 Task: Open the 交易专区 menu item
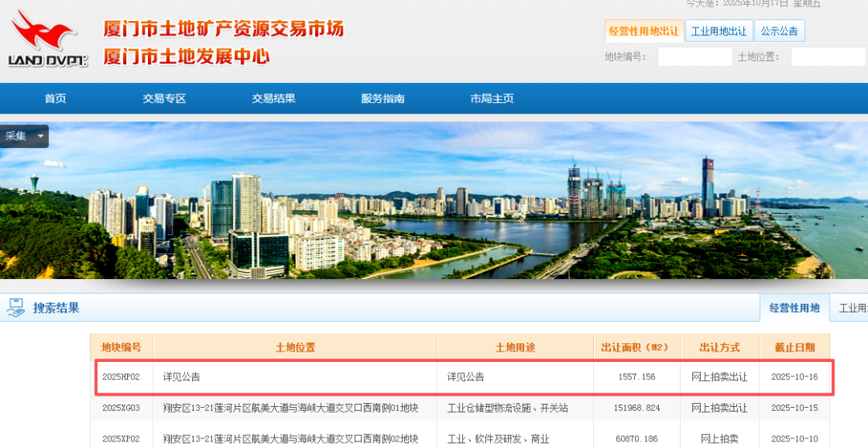164,99
